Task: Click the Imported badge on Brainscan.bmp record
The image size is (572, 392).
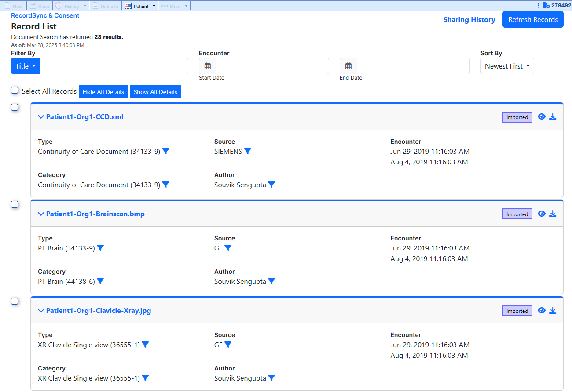Action: click(x=517, y=214)
